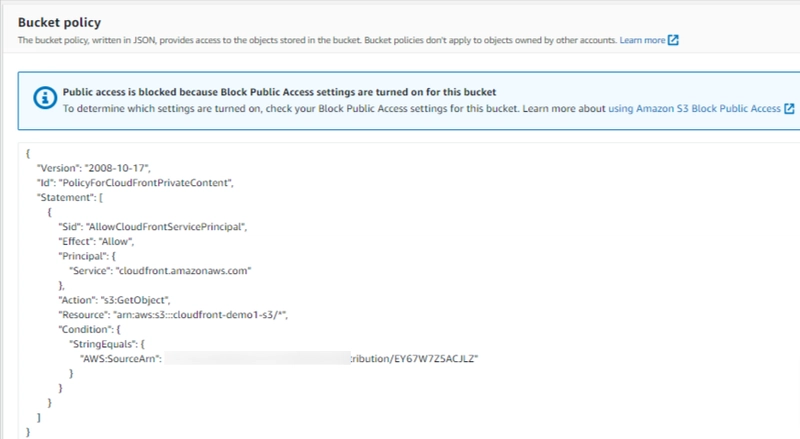
Task: Click the "Statement": [ line
Action: (x=70, y=198)
